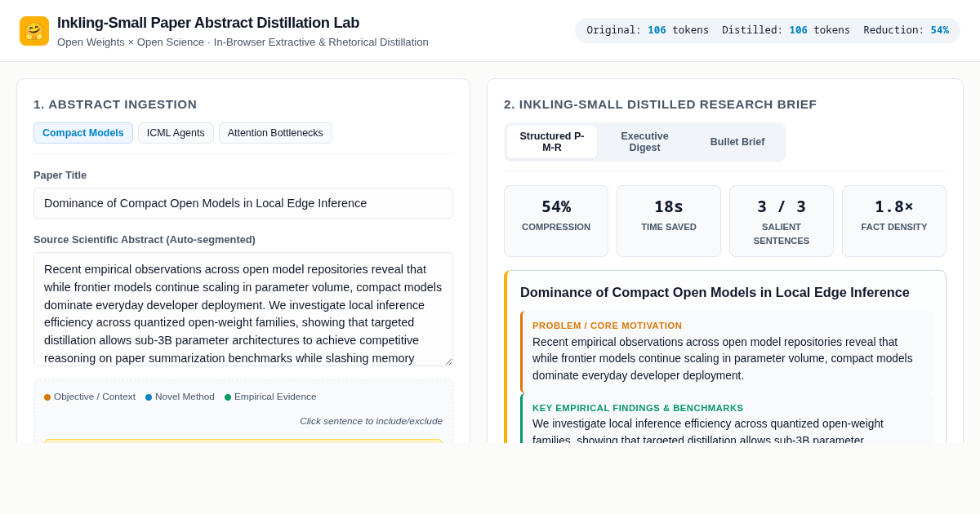
Task: Click inside the source abstract textarea
Action: coord(243,309)
